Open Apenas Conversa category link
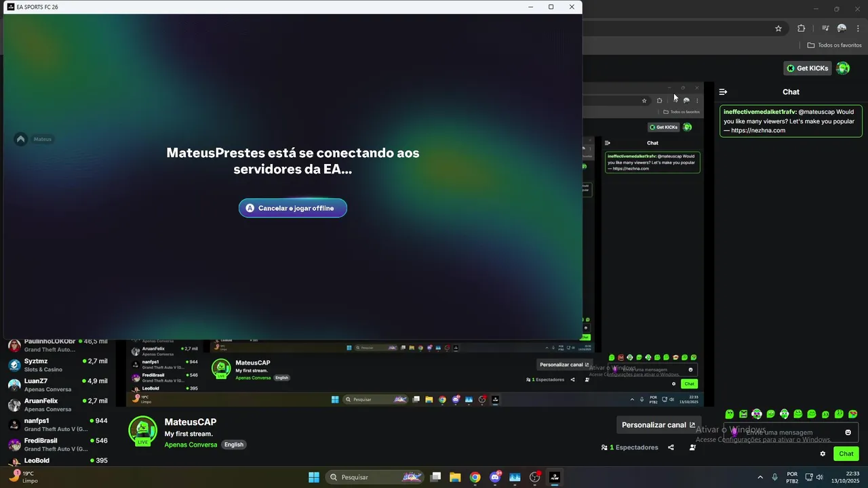The width and height of the screenshot is (868, 488). [191, 445]
